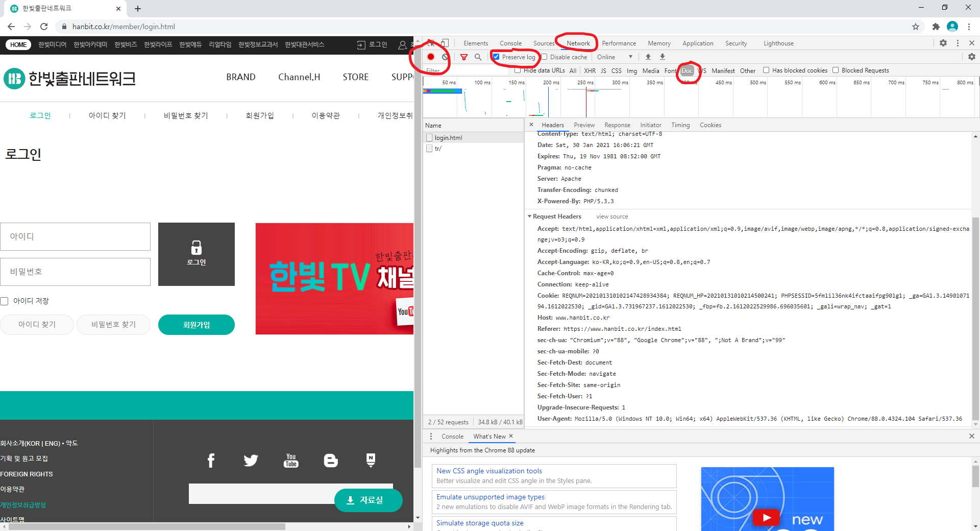Viewport: 980px width, 531px height.
Task: Select the All filter type
Action: [x=573, y=70]
